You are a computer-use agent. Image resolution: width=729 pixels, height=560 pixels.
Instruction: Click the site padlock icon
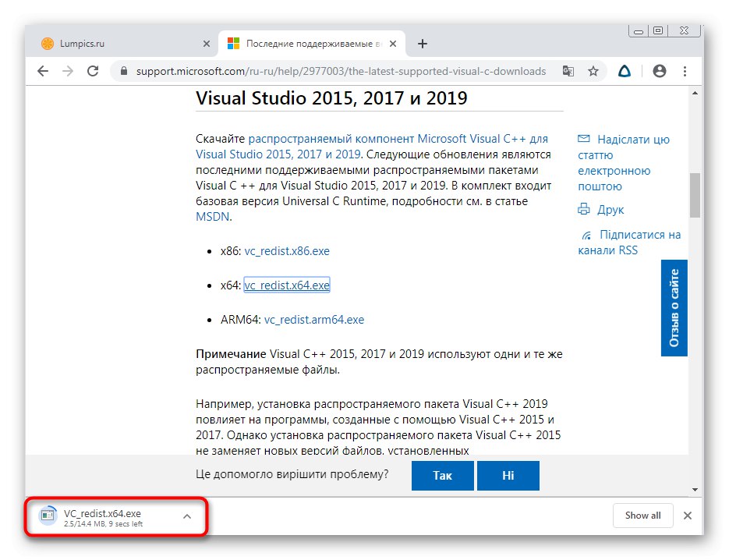pyautogui.click(x=123, y=71)
